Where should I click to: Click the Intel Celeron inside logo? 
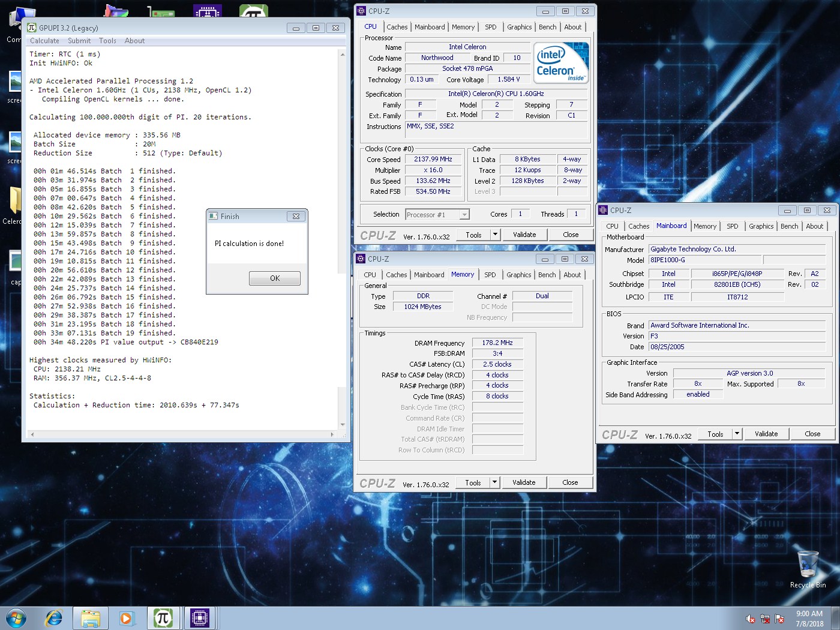[x=561, y=62]
